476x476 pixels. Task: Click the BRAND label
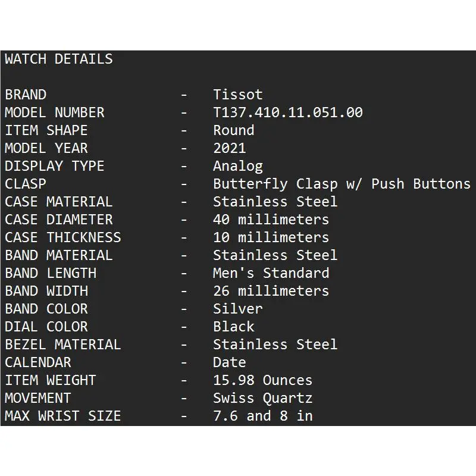(26, 95)
